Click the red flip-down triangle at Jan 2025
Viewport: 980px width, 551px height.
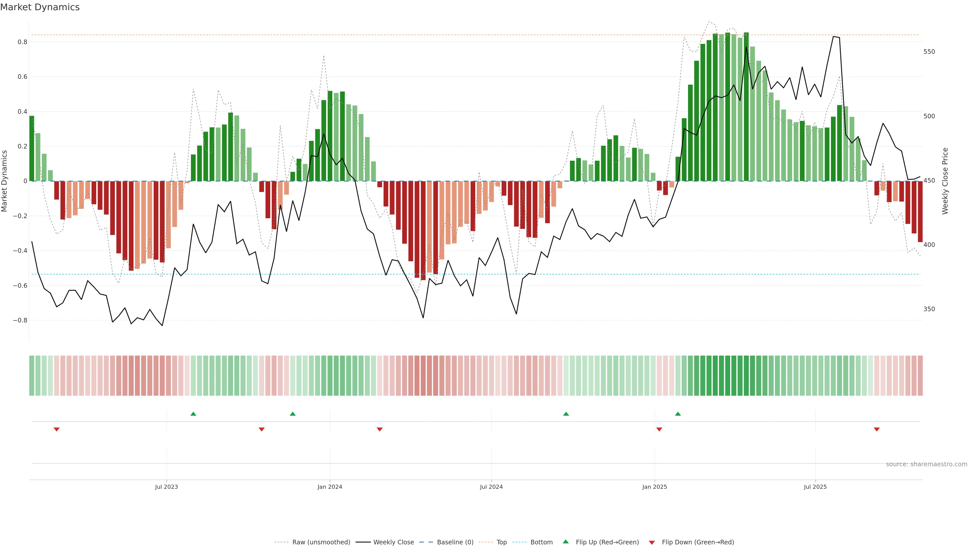(x=659, y=429)
